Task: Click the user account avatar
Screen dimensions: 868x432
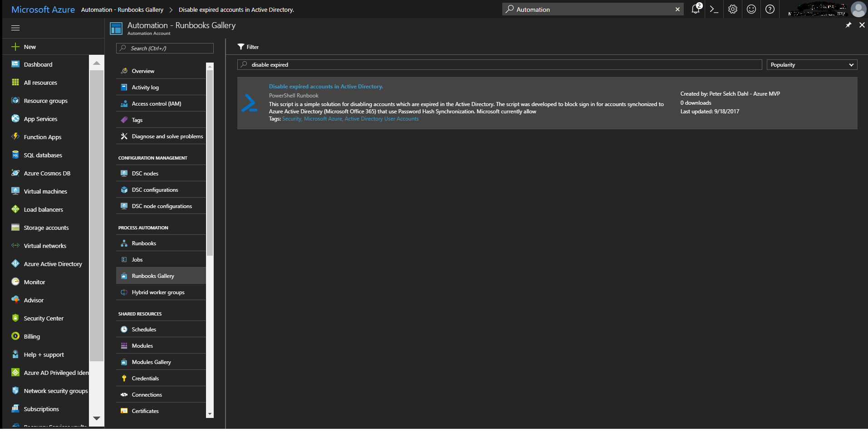Action: click(x=858, y=9)
